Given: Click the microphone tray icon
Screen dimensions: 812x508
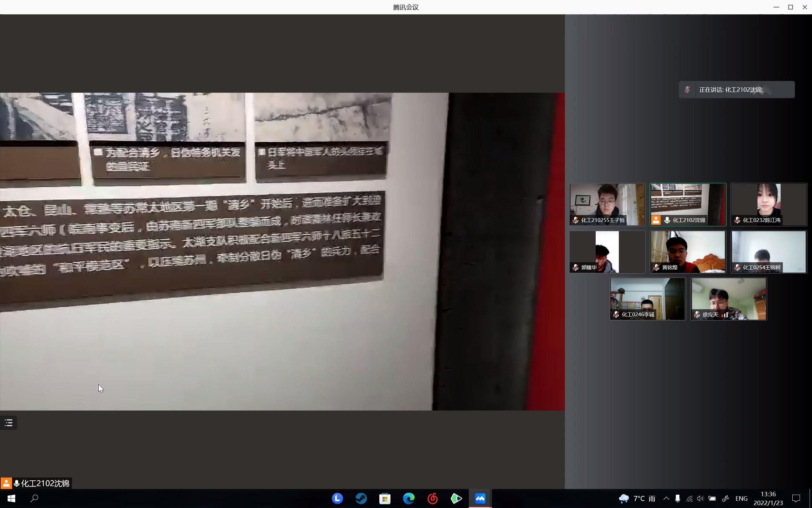Looking at the screenshot, I should [678, 498].
